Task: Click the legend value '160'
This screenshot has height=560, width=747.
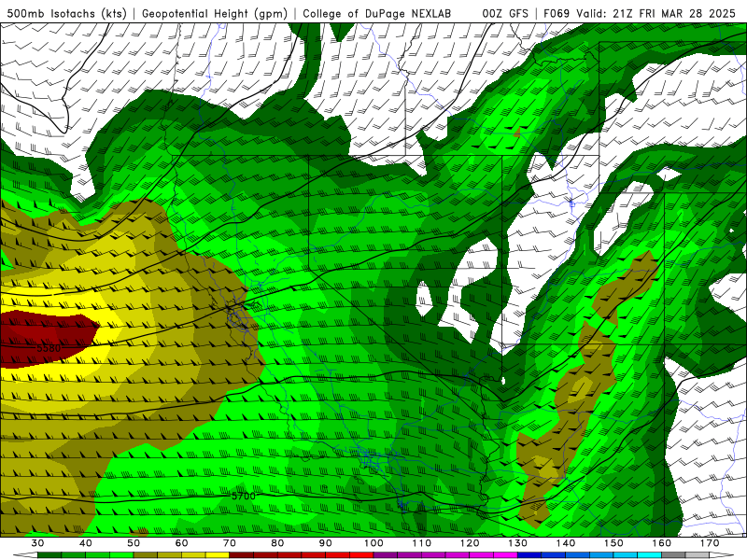Action: tap(662, 543)
